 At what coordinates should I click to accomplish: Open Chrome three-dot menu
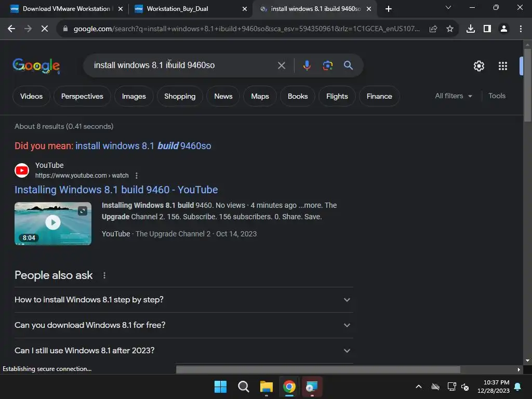point(521,29)
